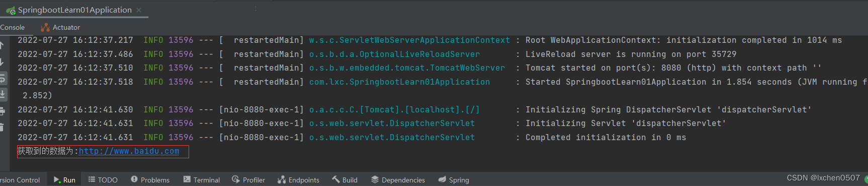The height and width of the screenshot is (186, 868).
Task: Click the wrapped '2.852)' console line
Action: click(x=37, y=96)
